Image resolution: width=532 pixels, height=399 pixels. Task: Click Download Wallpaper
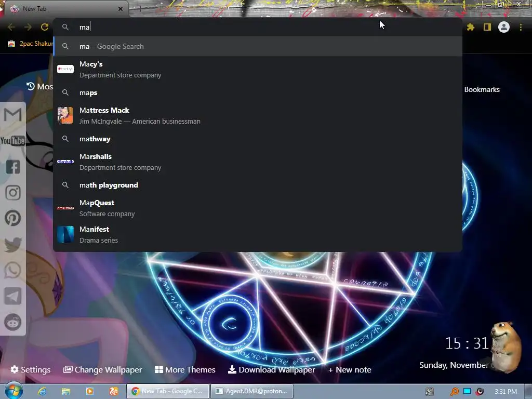click(271, 369)
